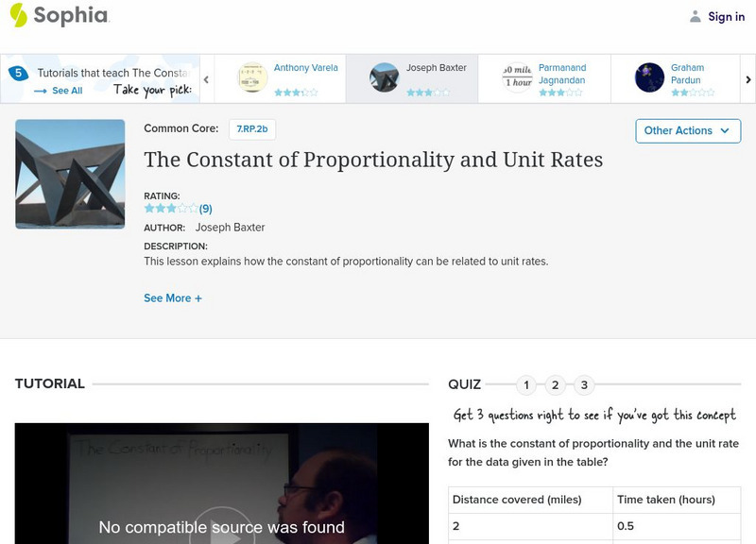
Task: Click Joseph Baxter's carousel star rating
Action: [428, 93]
